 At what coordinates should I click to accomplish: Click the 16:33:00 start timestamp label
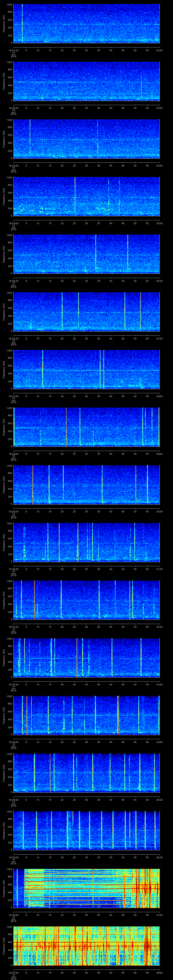(13, 742)
